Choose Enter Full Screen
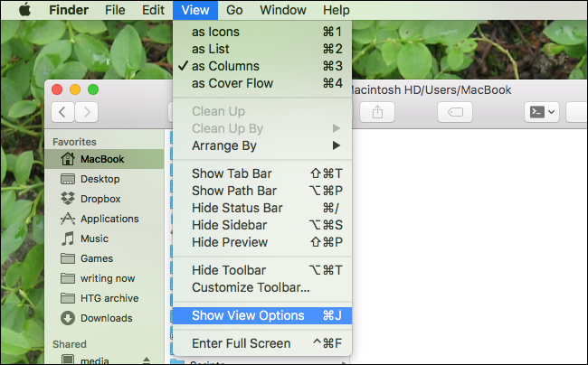 [262, 343]
